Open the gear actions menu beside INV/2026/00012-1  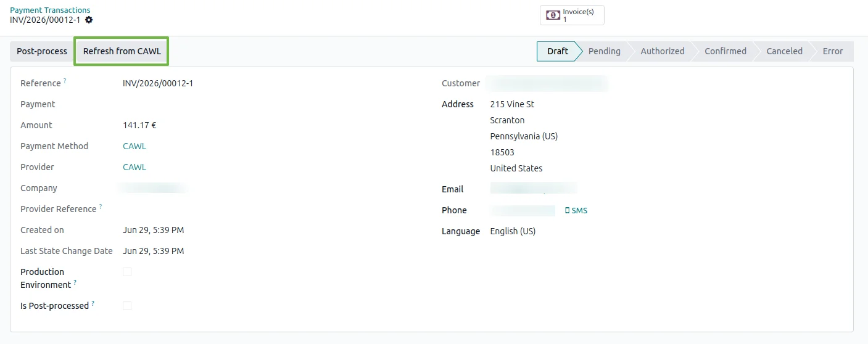pyautogui.click(x=89, y=20)
